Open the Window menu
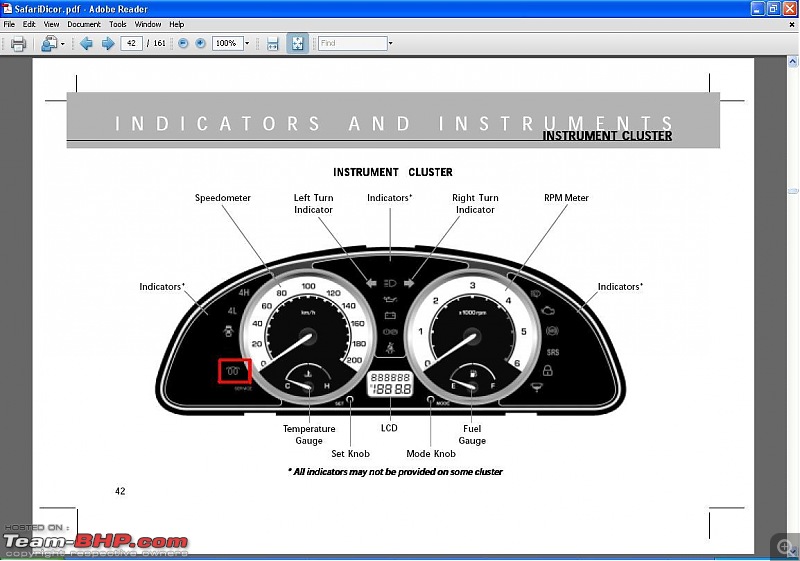 [x=148, y=24]
